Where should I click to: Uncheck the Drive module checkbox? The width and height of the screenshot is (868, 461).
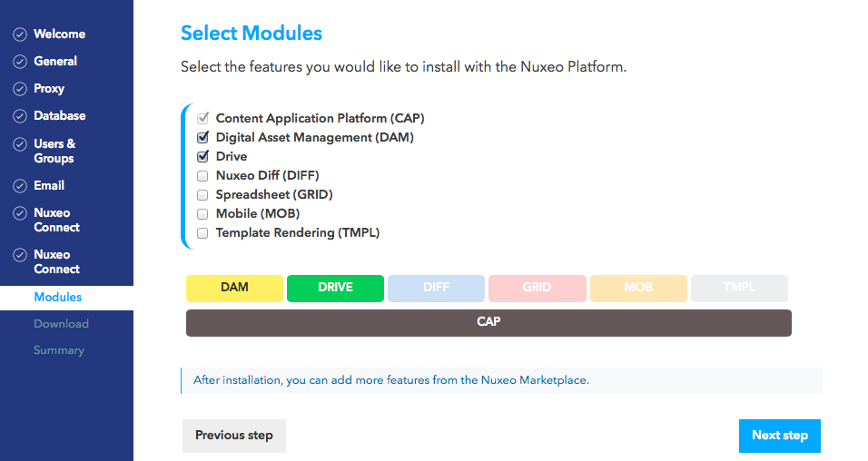pos(202,156)
